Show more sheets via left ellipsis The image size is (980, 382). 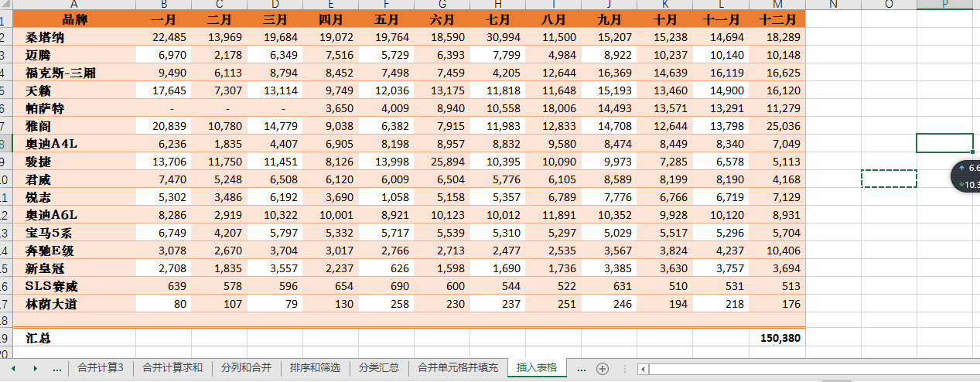[57, 369]
